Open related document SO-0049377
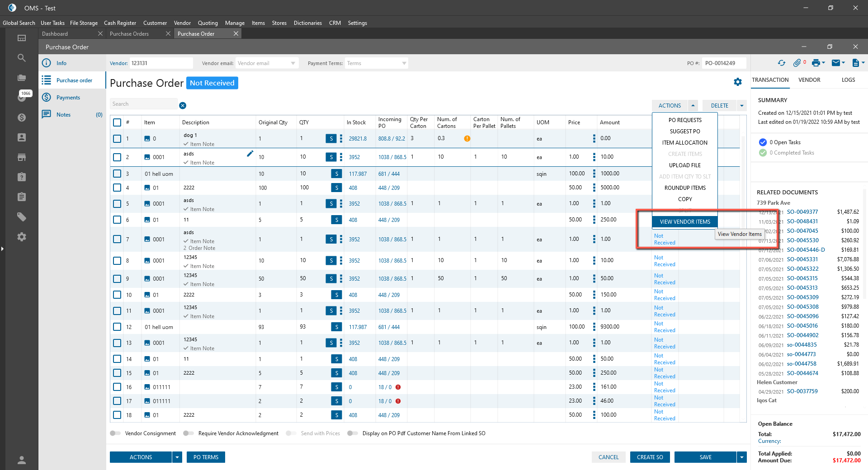Screen dimensions: 868x470 tap(802, 212)
